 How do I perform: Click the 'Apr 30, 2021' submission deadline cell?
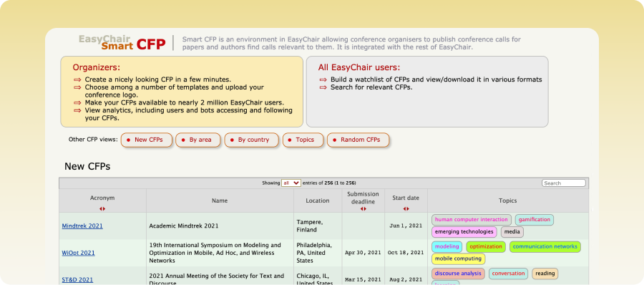(363, 253)
